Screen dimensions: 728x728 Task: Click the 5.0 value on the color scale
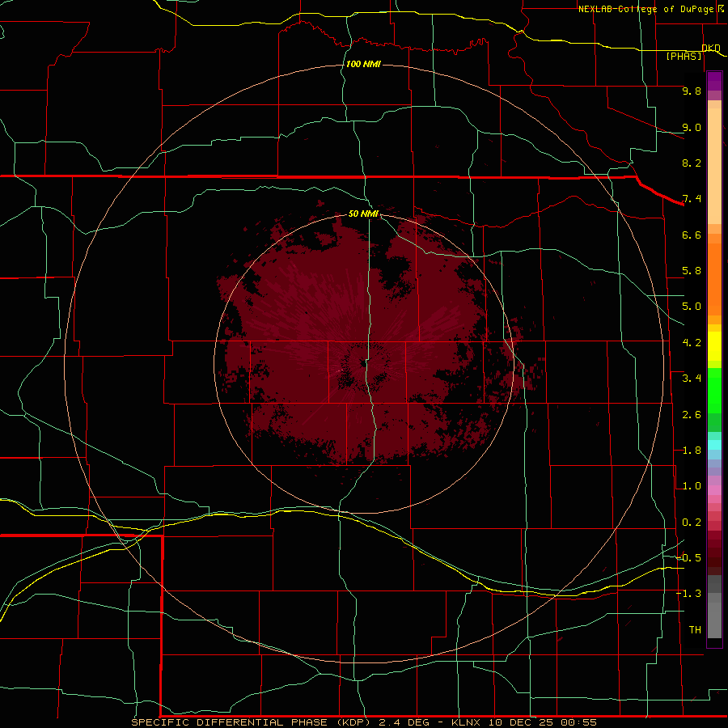pyautogui.click(x=692, y=307)
